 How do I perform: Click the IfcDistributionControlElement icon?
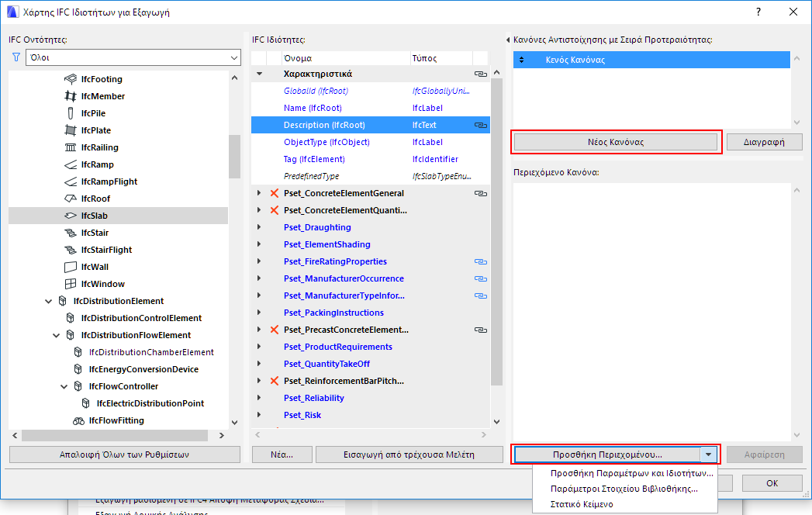click(x=71, y=318)
